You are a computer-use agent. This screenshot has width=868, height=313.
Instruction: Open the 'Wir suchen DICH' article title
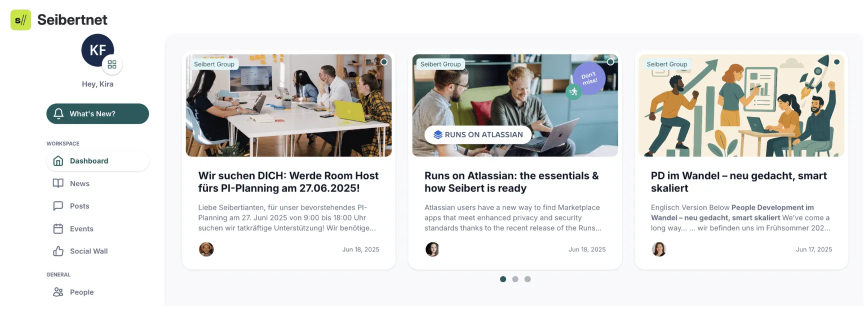point(288,182)
